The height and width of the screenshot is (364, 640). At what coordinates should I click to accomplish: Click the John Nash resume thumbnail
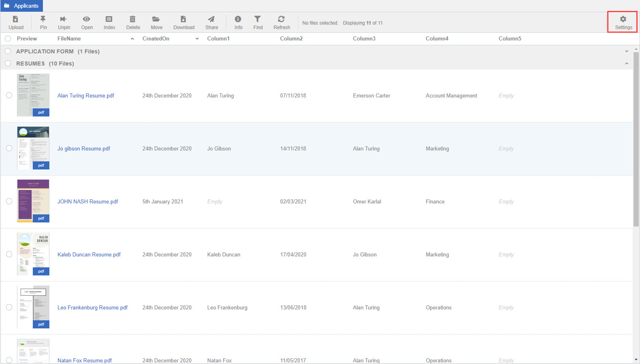tap(33, 201)
